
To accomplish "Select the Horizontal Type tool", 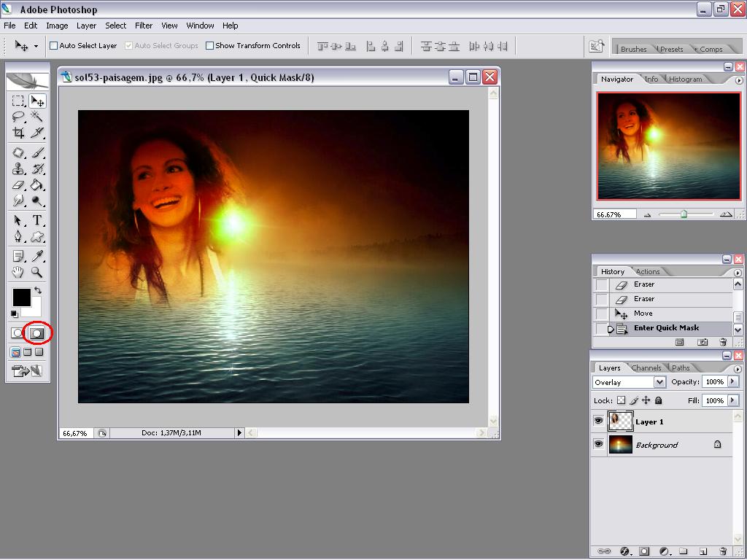I will (36, 220).
